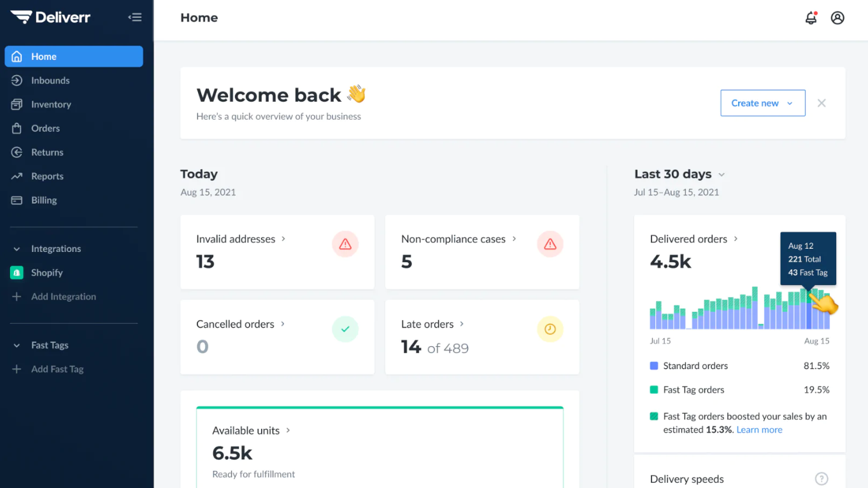Open the account profile icon
Image resolution: width=868 pixels, height=488 pixels.
point(837,18)
